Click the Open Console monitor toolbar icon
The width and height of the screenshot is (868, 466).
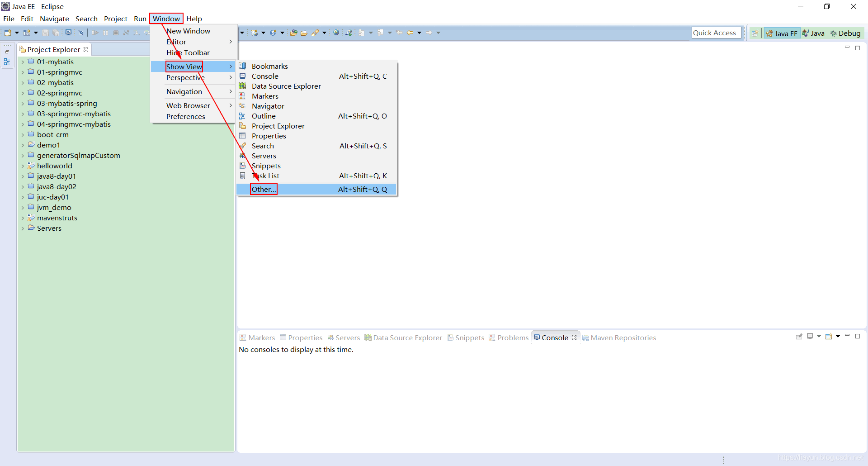68,33
